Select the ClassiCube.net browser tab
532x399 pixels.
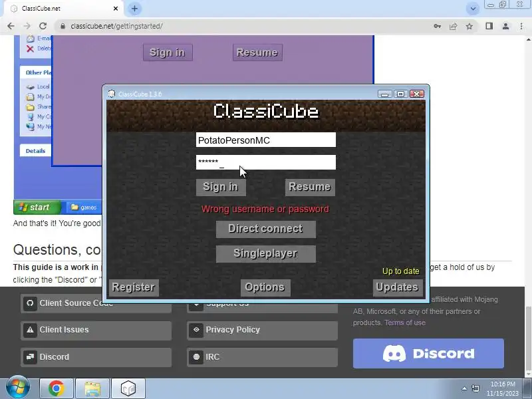click(65, 9)
